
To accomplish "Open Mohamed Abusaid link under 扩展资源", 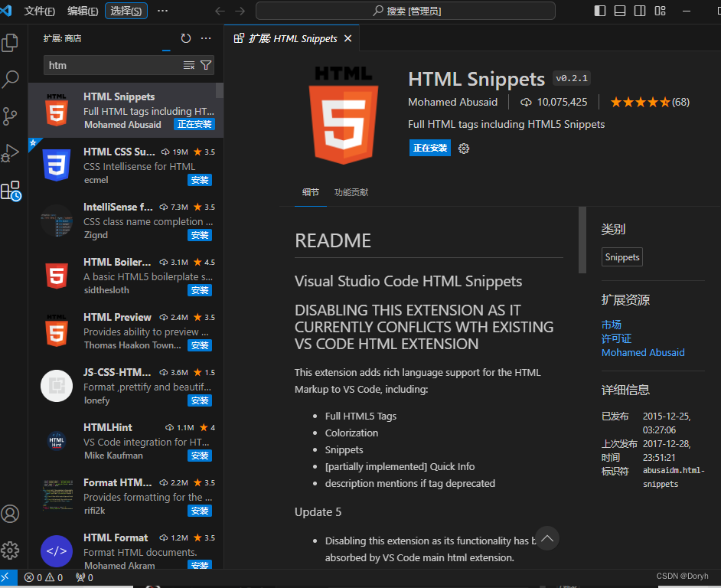I will point(643,352).
